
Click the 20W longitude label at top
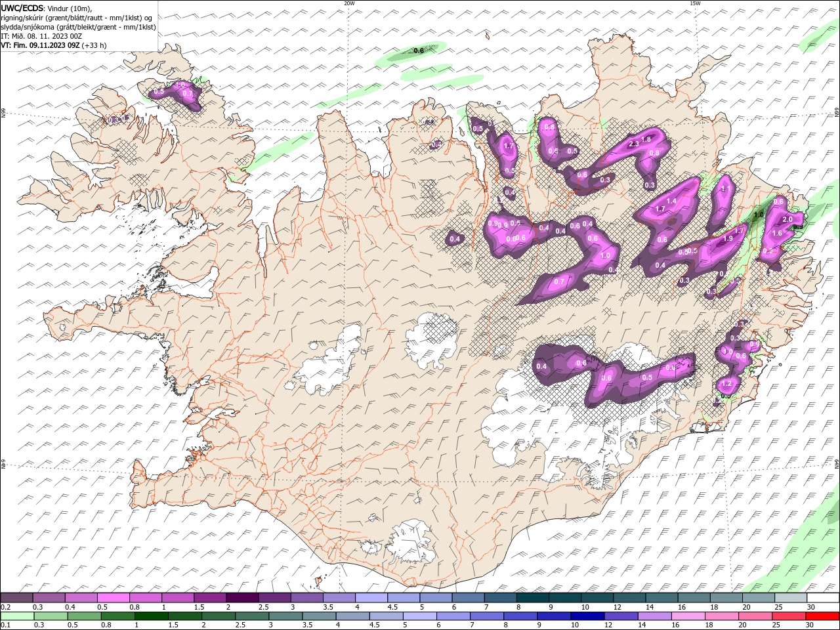pos(349,3)
